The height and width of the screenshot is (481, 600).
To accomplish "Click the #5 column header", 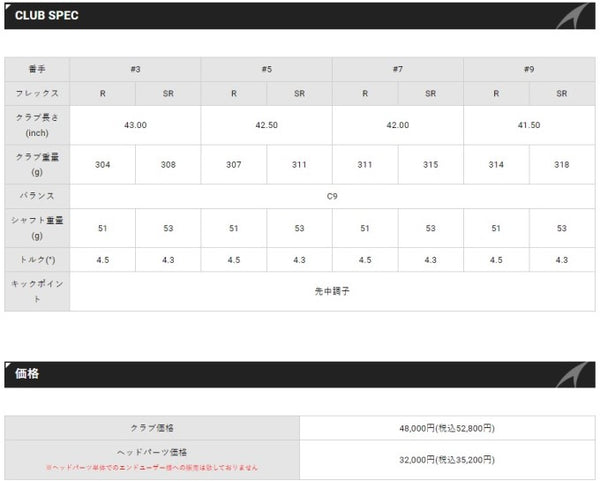I will (x=266, y=69).
